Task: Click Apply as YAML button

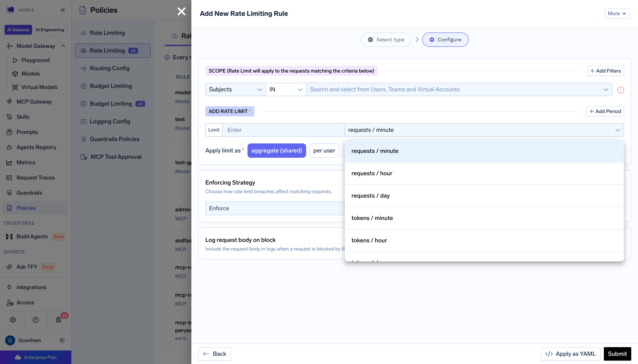Action: click(570, 354)
